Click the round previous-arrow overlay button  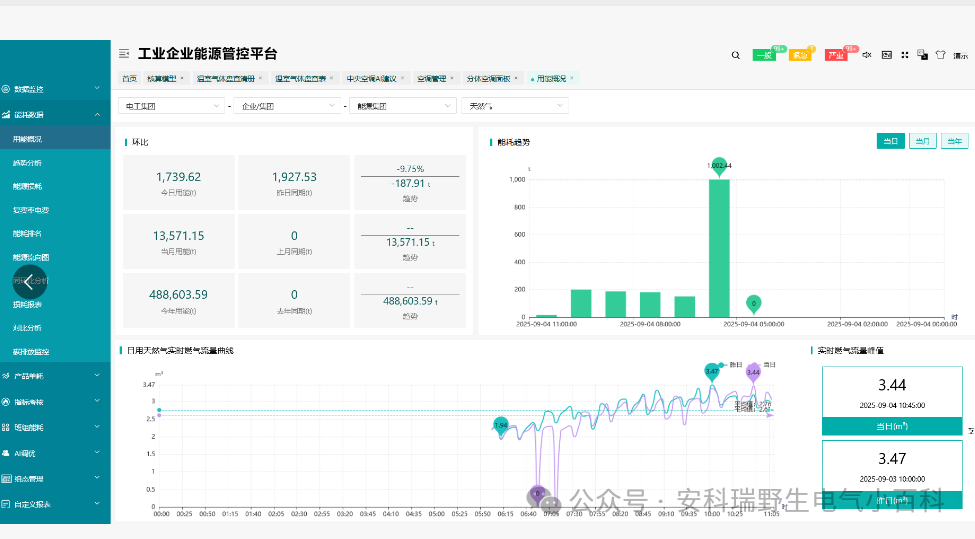point(29,282)
